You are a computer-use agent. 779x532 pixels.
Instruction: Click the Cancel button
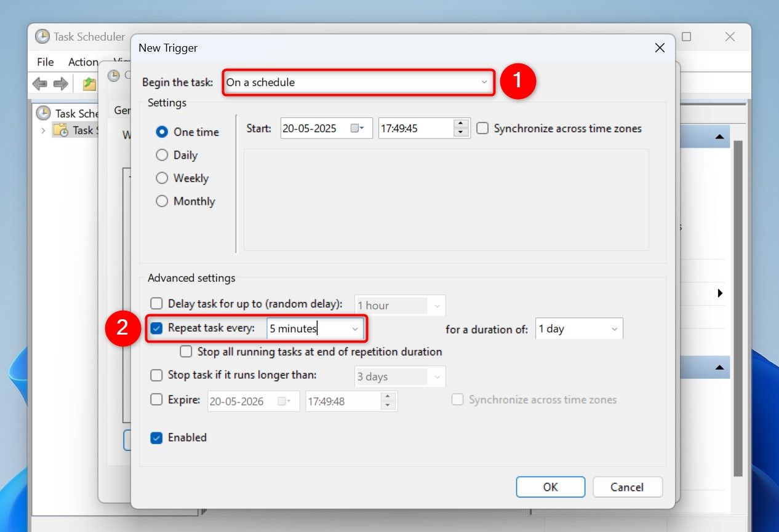(x=627, y=487)
